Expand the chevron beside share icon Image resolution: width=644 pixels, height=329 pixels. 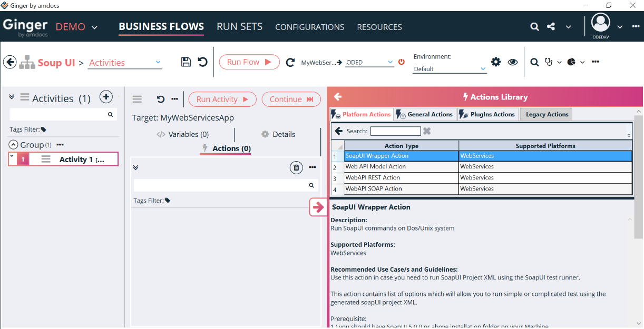click(x=568, y=27)
